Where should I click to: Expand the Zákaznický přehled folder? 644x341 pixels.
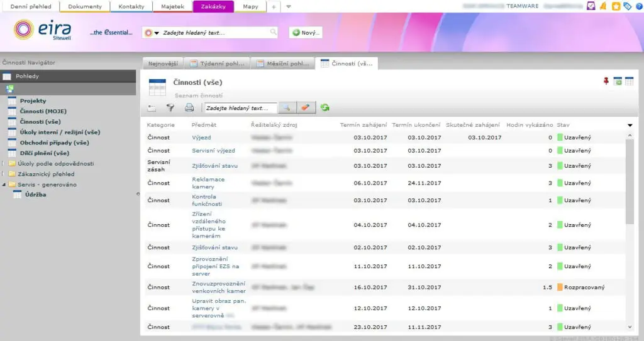click(x=4, y=174)
